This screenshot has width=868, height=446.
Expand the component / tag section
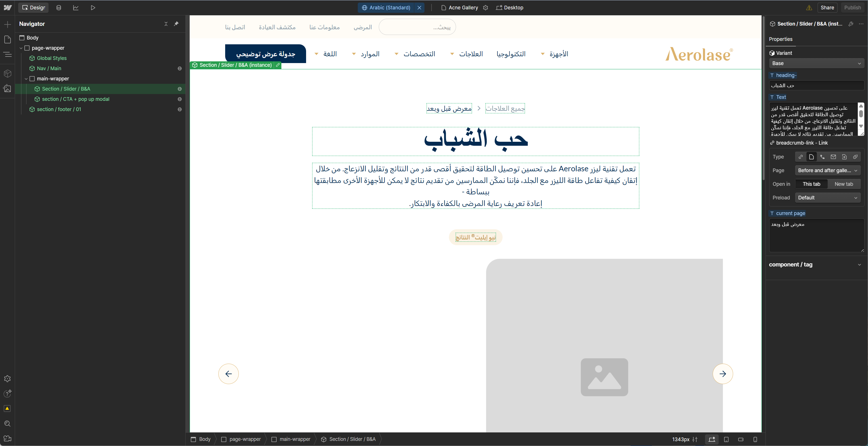859,265
